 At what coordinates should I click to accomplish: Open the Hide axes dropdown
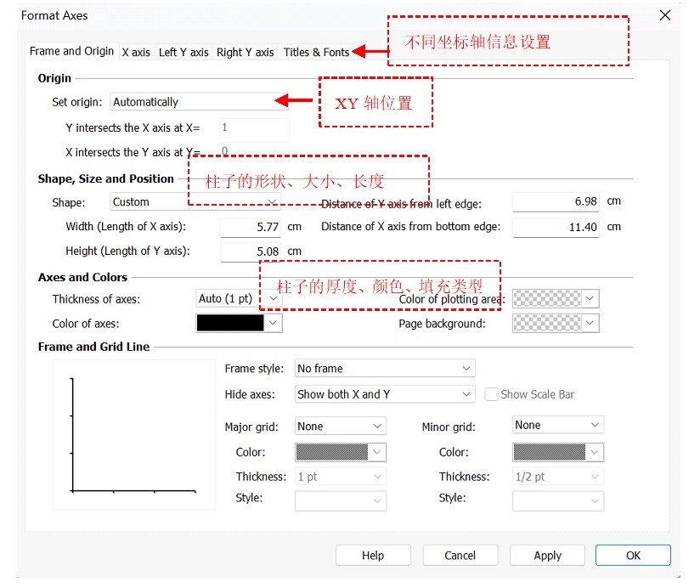pos(384,394)
